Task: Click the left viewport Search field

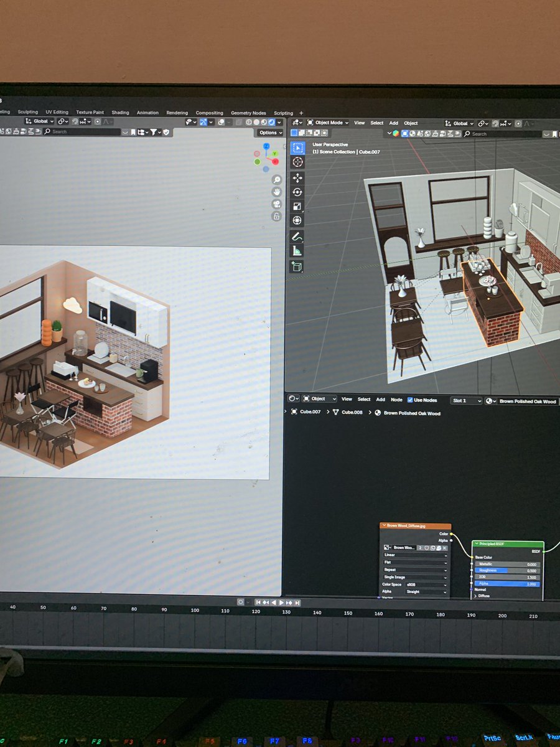Action: click(x=83, y=132)
